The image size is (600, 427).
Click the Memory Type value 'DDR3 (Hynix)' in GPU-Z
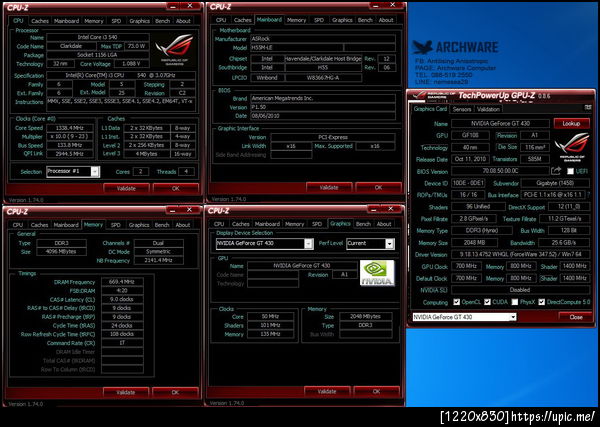pyautogui.click(x=481, y=231)
